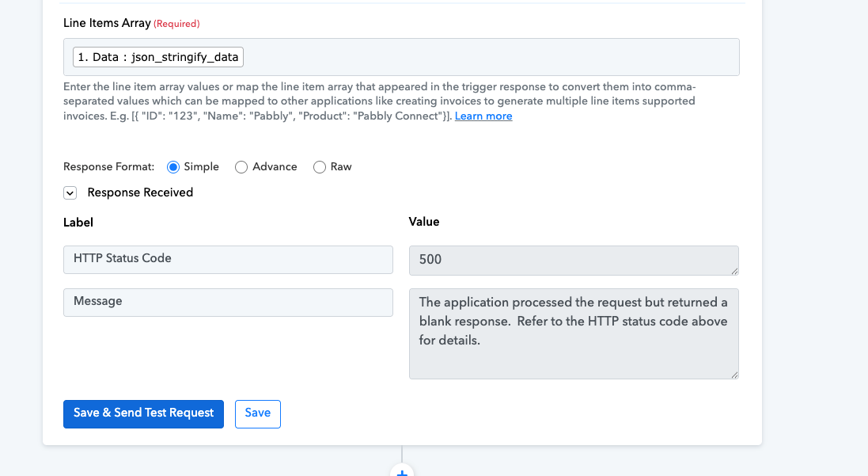
Task: Click the HTTP Status Code label field
Action: [x=228, y=259]
